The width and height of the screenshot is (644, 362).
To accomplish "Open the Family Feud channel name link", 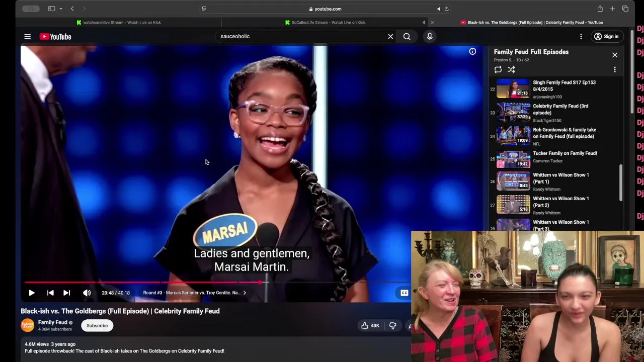I will pyautogui.click(x=52, y=322).
